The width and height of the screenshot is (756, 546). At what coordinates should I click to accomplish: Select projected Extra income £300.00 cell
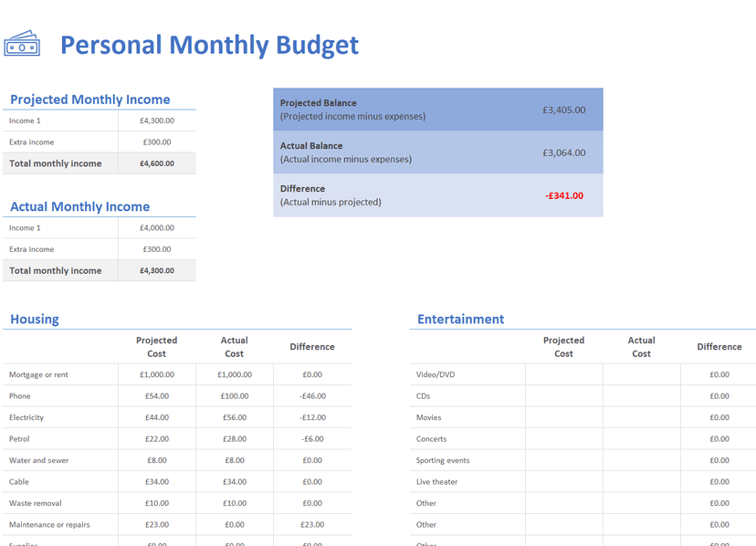156,142
